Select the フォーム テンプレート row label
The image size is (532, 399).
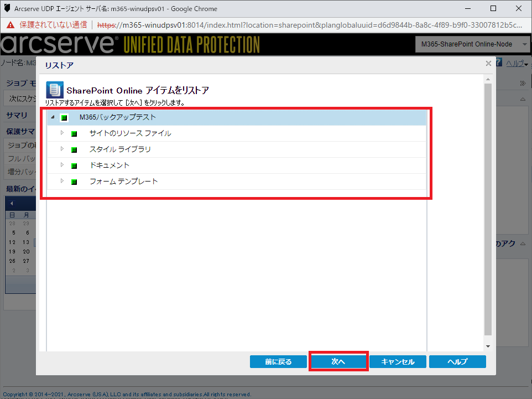[x=123, y=182]
